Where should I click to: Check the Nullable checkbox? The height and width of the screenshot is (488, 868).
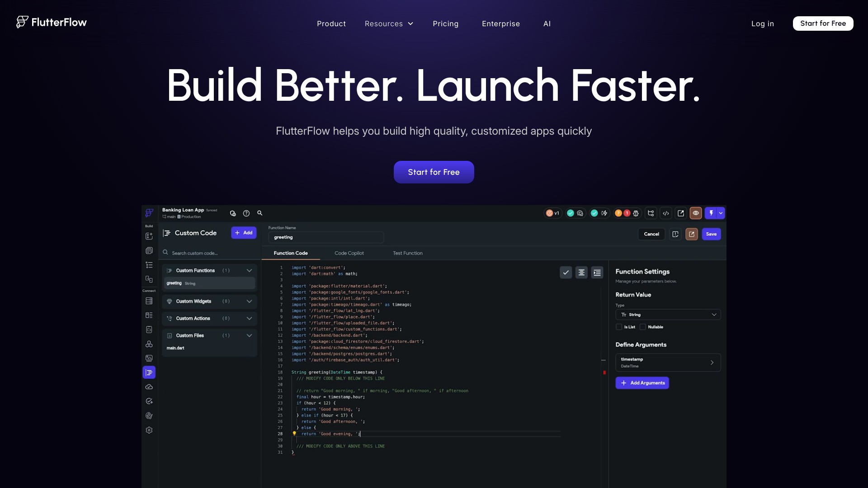pyautogui.click(x=642, y=327)
